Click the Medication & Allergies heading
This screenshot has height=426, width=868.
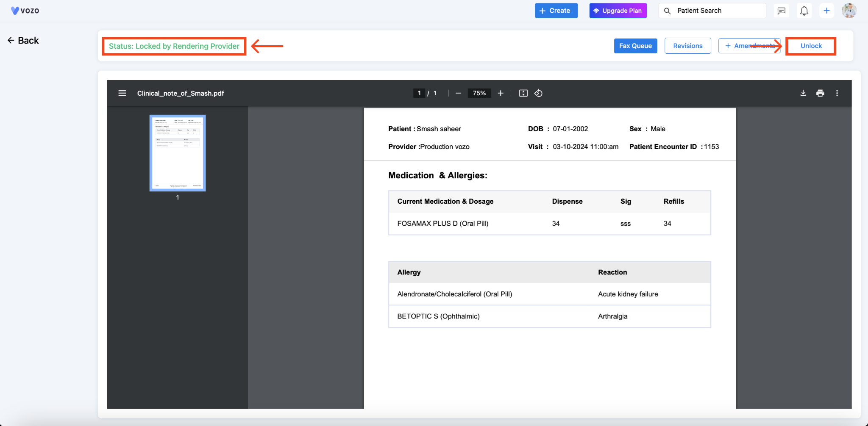point(438,175)
